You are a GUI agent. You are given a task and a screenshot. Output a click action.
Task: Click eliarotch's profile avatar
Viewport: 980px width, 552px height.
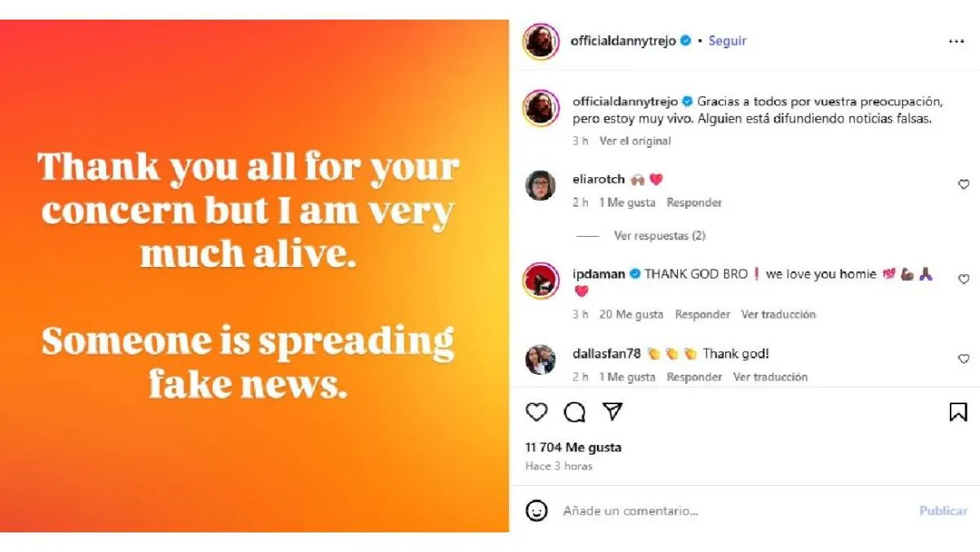(x=540, y=185)
